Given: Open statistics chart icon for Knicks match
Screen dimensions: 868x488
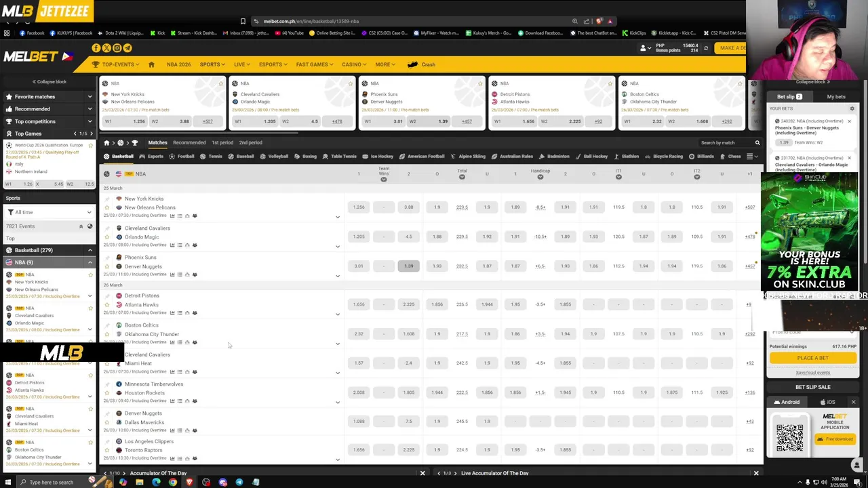Looking at the screenshot, I should coord(172,216).
